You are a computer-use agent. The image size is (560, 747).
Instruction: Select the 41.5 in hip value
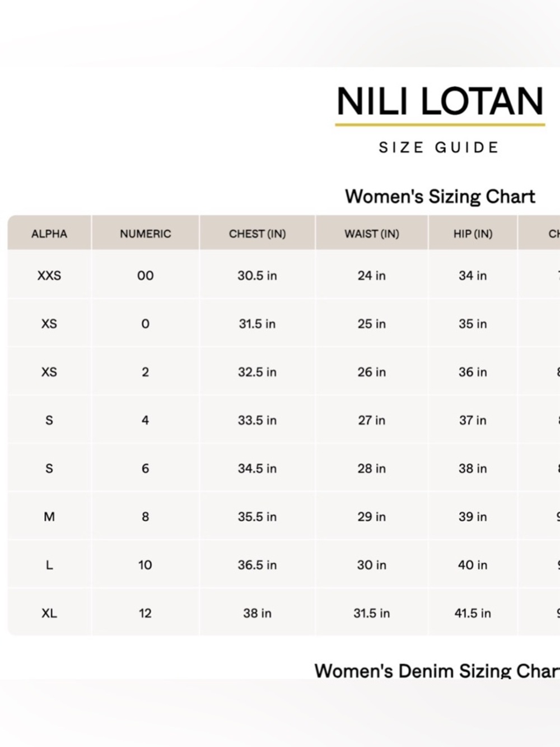pyautogui.click(x=473, y=613)
